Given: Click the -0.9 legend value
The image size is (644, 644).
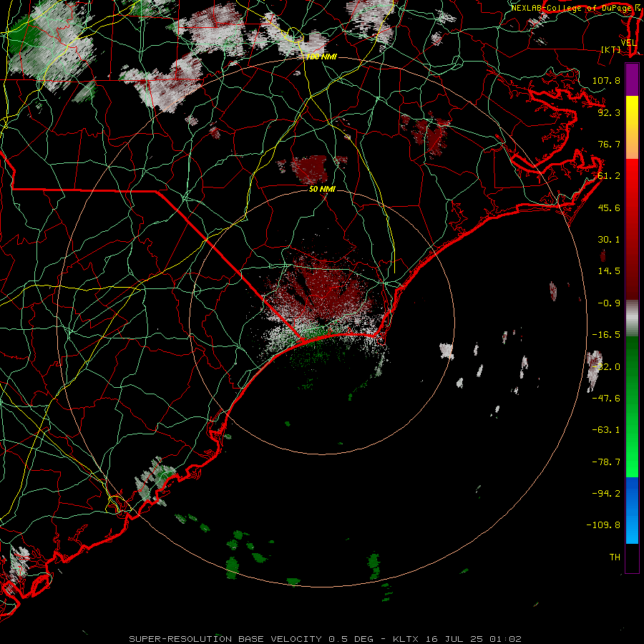Looking at the screenshot, I should coord(609,303).
